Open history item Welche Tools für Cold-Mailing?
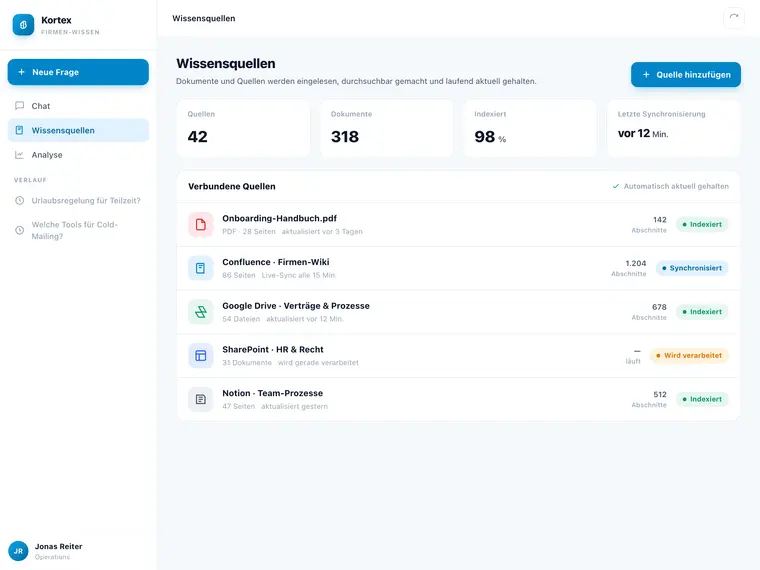Screen dimensions: 760x570 78,230
